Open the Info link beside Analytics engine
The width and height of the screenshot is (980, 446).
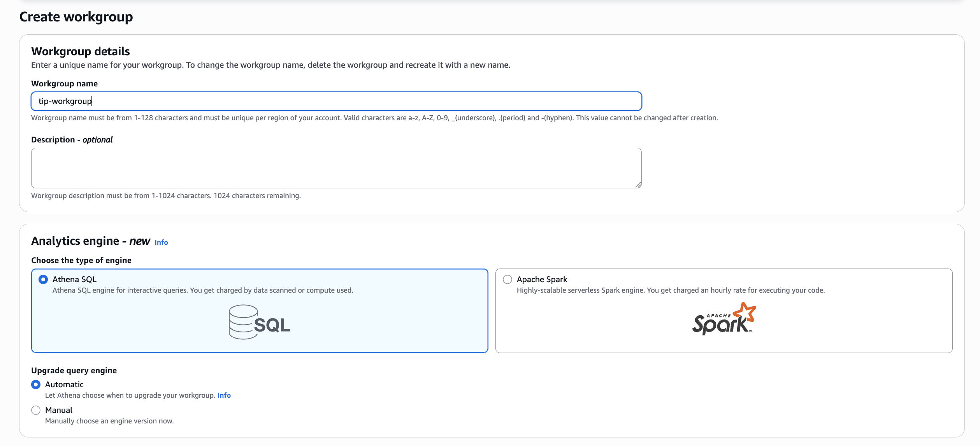click(x=161, y=242)
